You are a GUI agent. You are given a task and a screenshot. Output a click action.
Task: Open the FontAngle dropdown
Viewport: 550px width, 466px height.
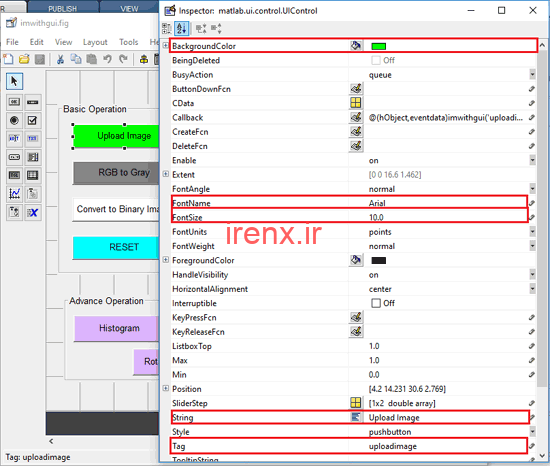pos(532,189)
